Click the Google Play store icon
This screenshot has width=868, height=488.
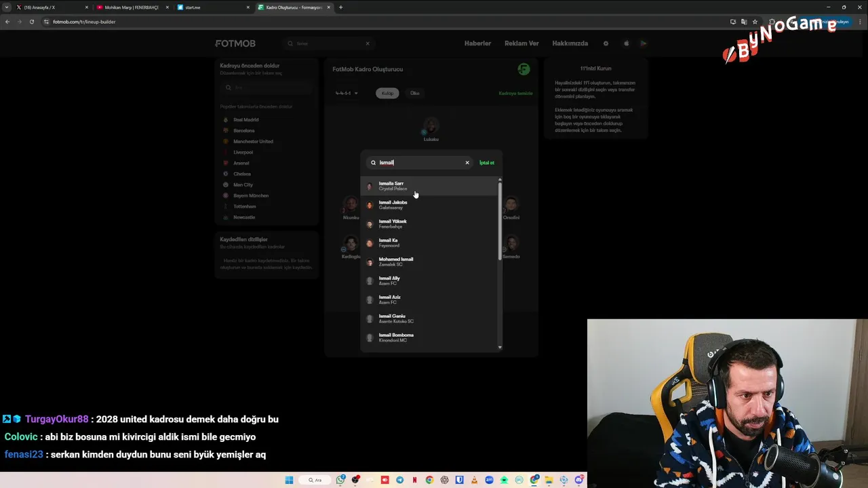pos(644,43)
